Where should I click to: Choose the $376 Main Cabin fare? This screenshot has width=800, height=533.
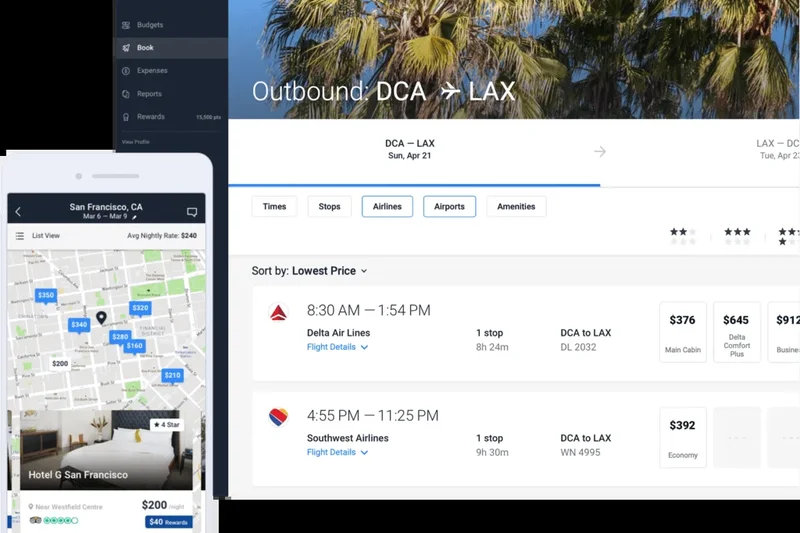[x=683, y=331]
